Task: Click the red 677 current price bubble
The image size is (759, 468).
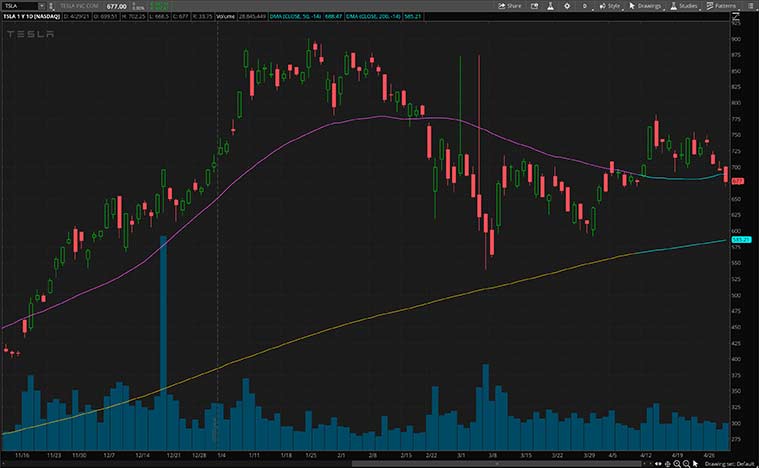Action: click(x=738, y=181)
